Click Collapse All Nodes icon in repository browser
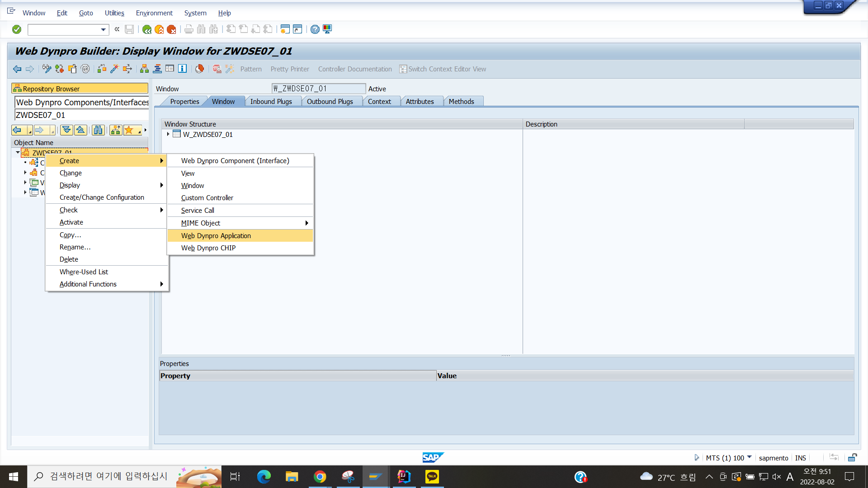 (80, 130)
